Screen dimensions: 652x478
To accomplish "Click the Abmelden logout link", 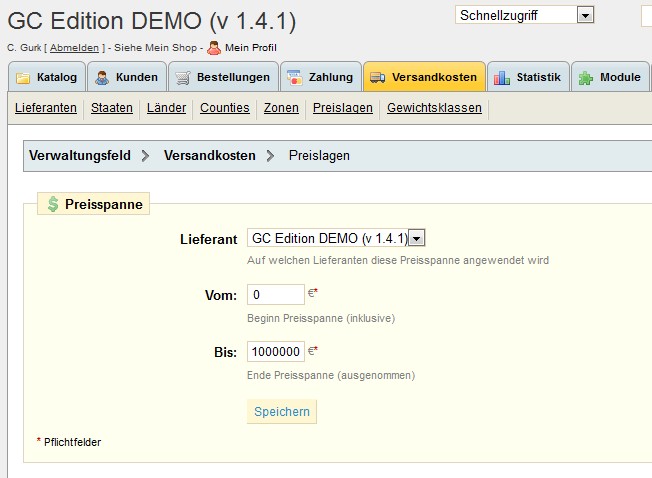I will tap(74, 48).
